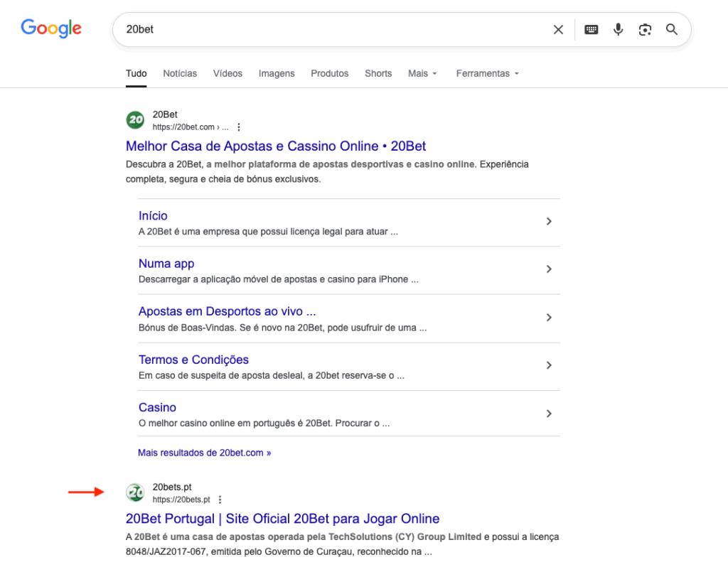Clear the search box with X icon
This screenshot has height=577, width=728.
(558, 30)
